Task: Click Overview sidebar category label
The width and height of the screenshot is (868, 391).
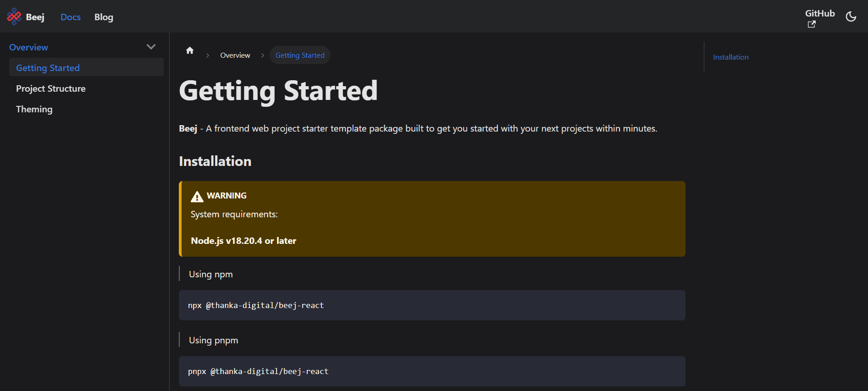Action: 29,47
